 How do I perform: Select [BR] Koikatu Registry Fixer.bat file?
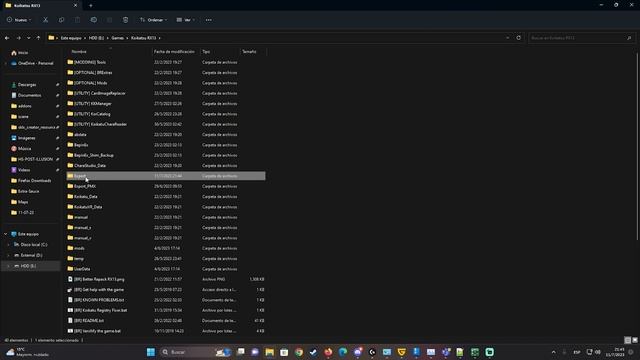[166, 310]
